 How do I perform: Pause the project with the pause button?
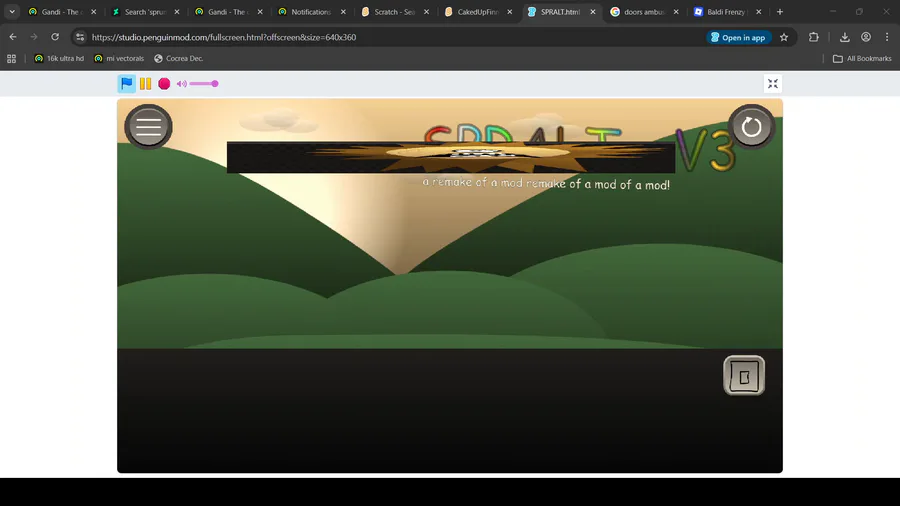click(x=146, y=84)
